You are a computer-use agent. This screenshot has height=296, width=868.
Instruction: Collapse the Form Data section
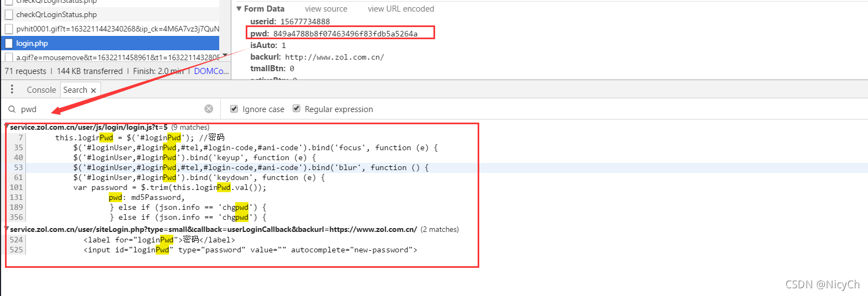239,9
